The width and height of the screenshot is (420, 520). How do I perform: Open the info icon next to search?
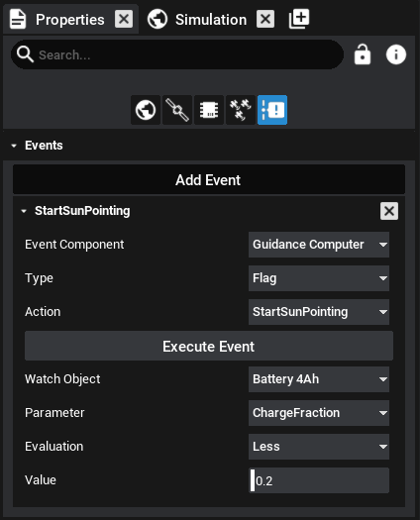tap(396, 54)
